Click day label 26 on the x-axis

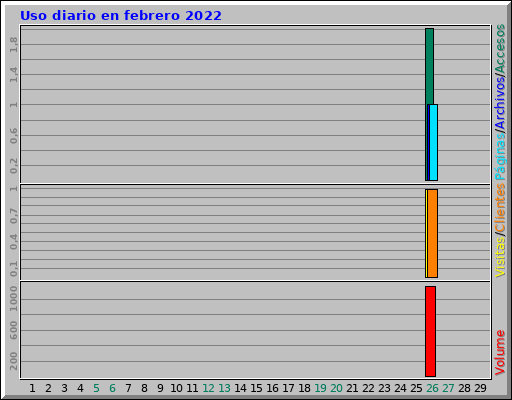(432, 388)
